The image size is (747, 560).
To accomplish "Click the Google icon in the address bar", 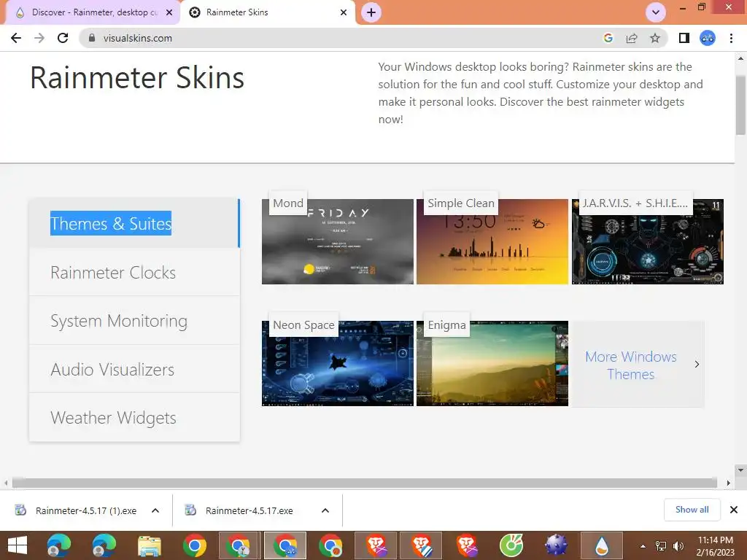I will click(608, 38).
